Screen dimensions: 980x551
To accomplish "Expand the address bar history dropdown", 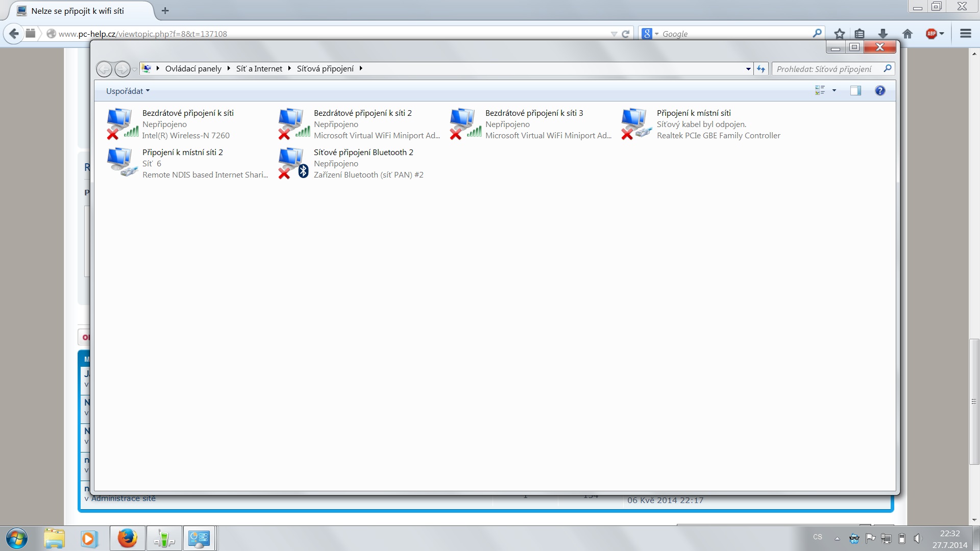I will (x=748, y=69).
